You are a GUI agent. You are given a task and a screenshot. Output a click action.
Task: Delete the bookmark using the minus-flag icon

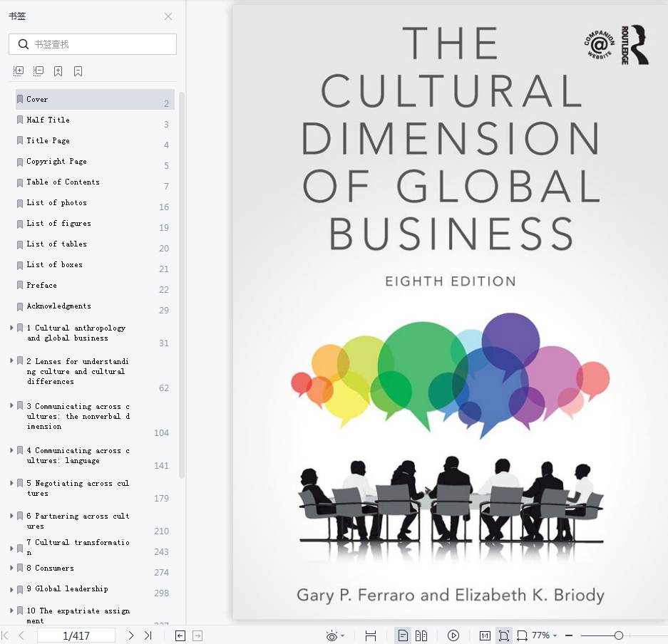pos(78,71)
